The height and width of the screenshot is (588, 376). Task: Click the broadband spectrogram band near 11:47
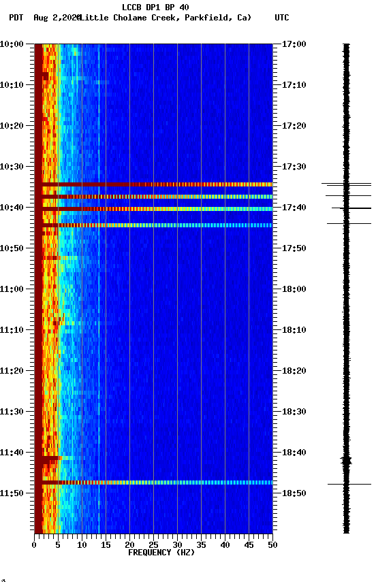click(x=153, y=483)
